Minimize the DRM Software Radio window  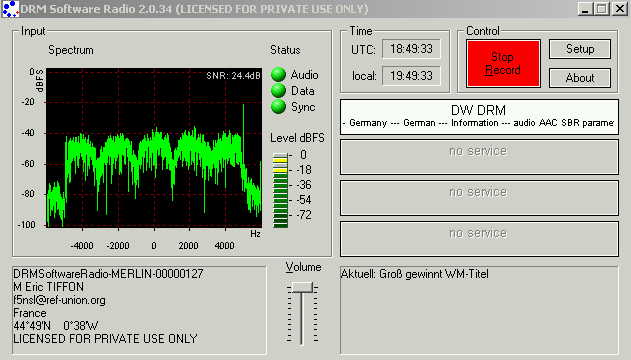[585, 9]
